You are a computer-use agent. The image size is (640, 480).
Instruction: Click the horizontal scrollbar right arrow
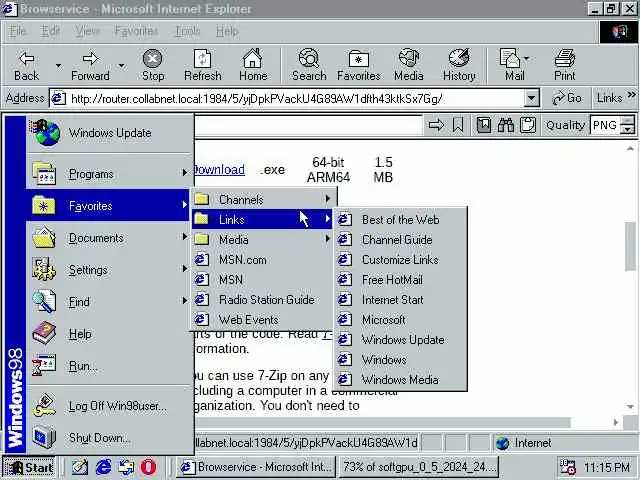tap(616, 423)
